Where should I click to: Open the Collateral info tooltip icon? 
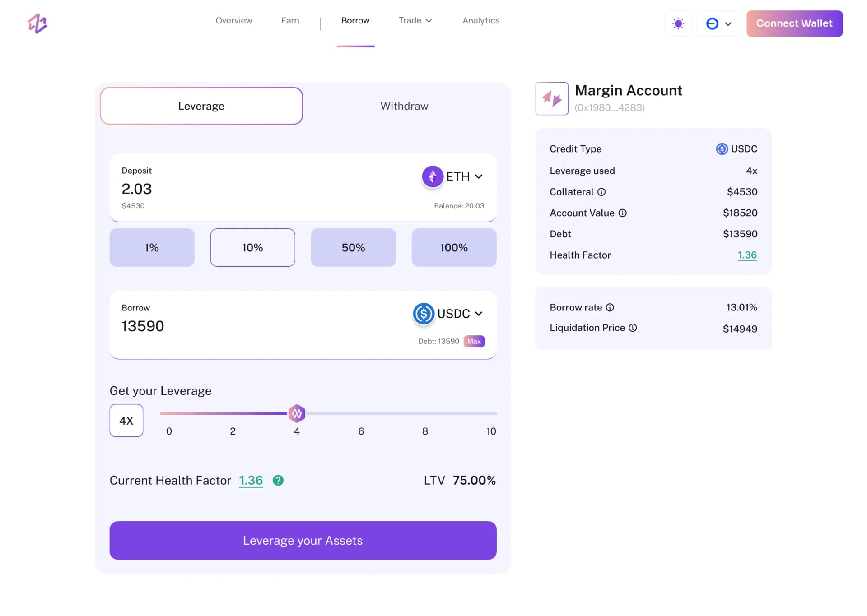[601, 192]
